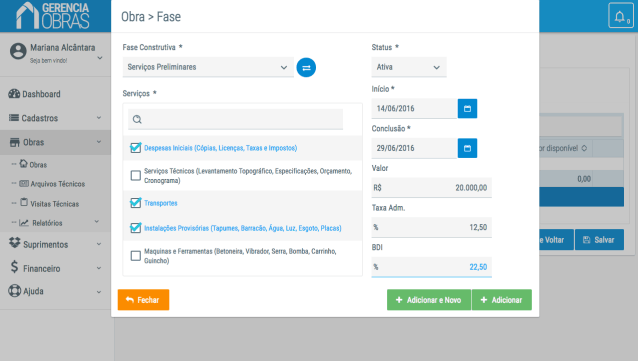
Task: Click the Dashboard gauge icon
Action: pyautogui.click(x=14, y=94)
